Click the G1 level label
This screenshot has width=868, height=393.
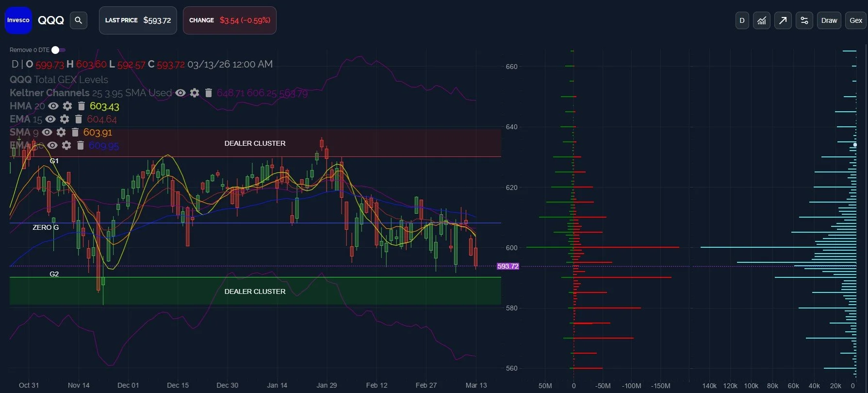54,161
